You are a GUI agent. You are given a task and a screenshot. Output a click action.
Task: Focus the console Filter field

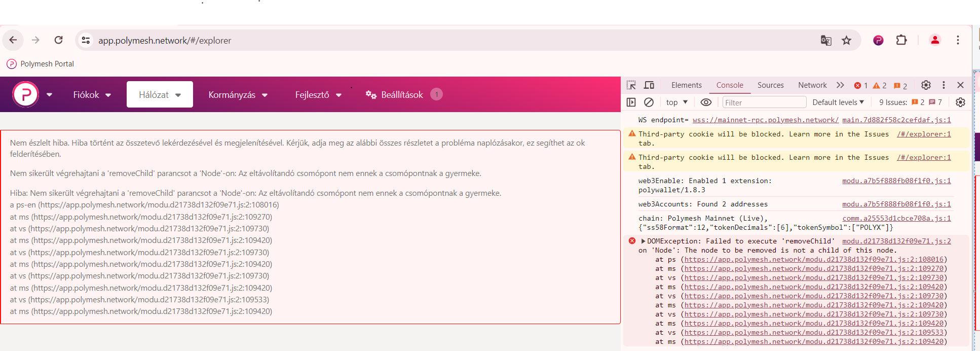(764, 102)
